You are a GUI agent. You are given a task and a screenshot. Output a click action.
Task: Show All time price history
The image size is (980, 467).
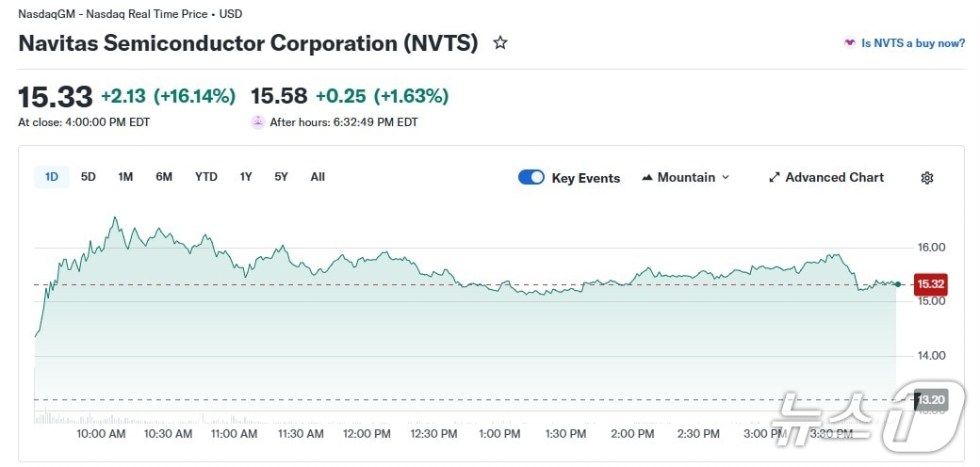pyautogui.click(x=318, y=177)
